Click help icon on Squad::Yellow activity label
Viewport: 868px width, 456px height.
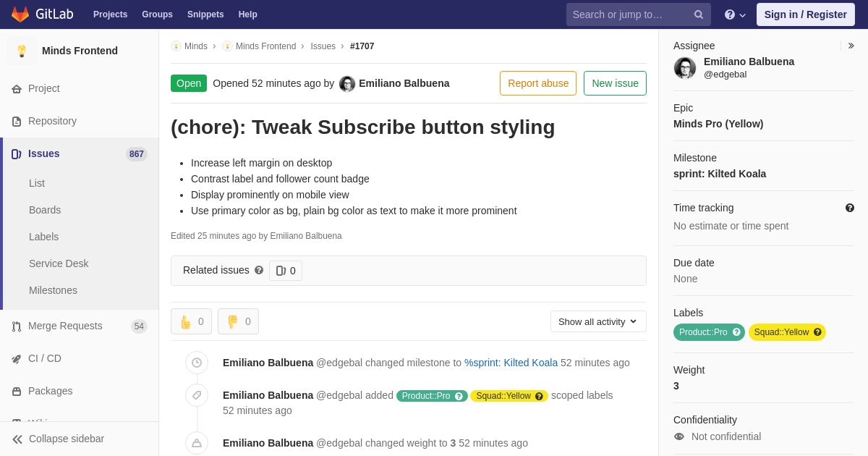539,396
